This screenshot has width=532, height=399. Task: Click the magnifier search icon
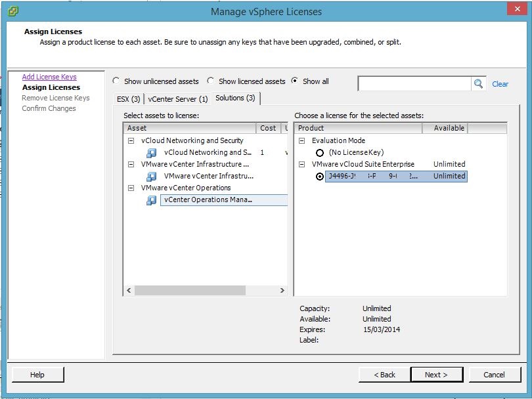click(x=478, y=84)
